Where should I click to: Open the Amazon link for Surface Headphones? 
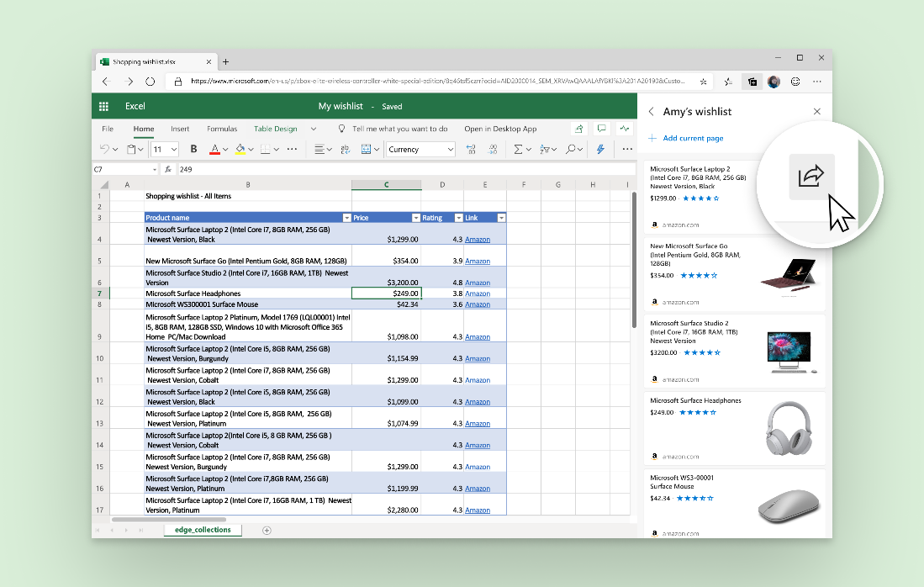[477, 293]
